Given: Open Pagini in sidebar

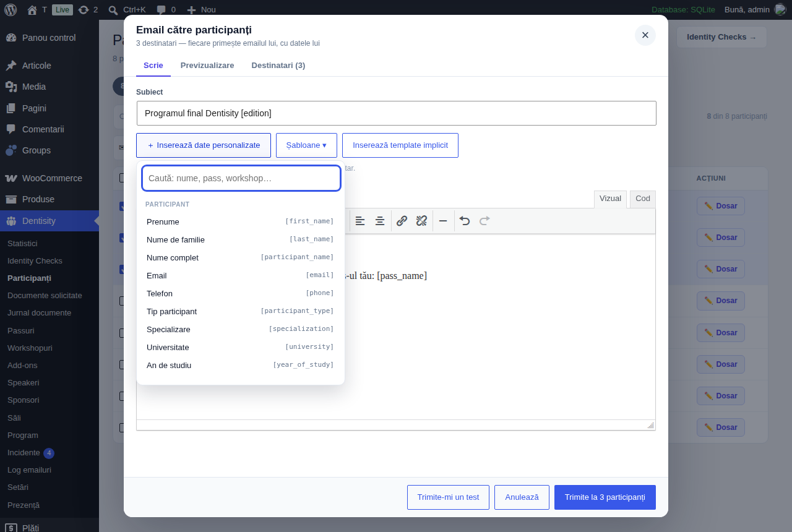Looking at the screenshot, I should (x=49, y=108).
